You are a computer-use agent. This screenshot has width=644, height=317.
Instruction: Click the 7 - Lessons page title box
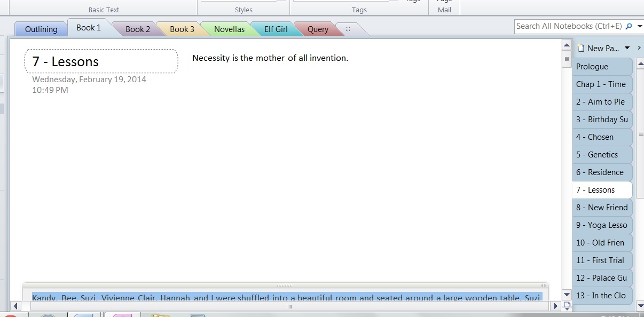101,61
